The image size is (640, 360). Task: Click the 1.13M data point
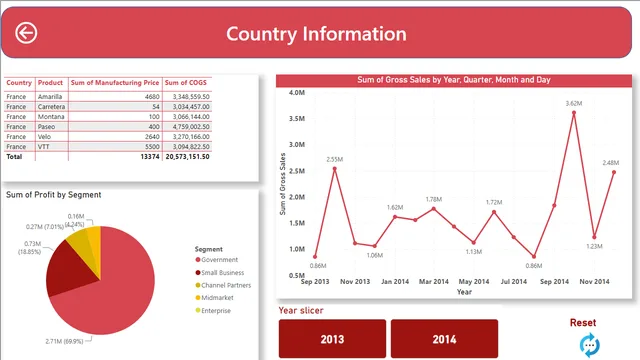(x=473, y=242)
